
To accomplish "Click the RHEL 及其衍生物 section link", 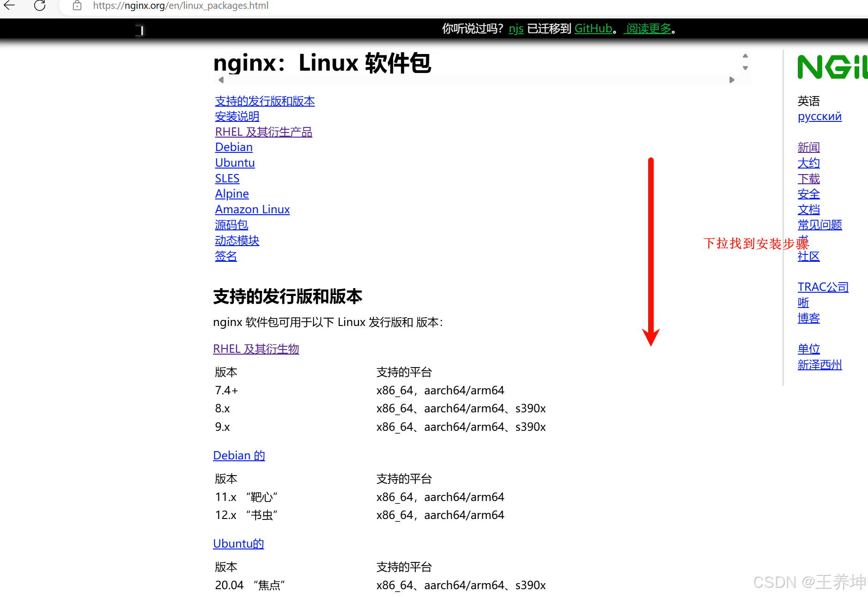I will pyautogui.click(x=256, y=349).
